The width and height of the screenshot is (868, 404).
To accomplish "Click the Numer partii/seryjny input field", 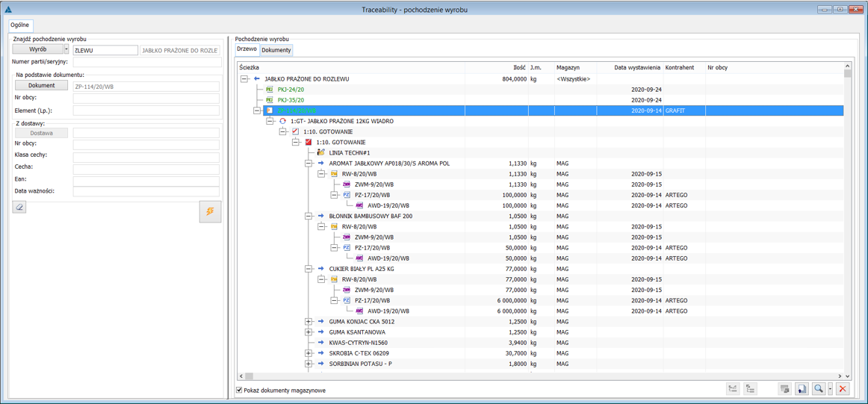I will (x=146, y=62).
